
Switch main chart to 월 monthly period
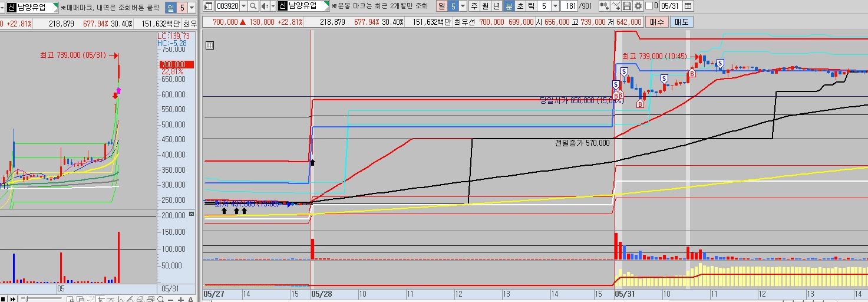tap(486, 6)
